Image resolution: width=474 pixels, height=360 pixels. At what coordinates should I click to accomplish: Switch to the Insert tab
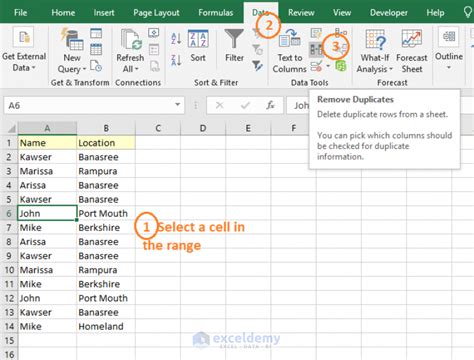click(x=104, y=13)
